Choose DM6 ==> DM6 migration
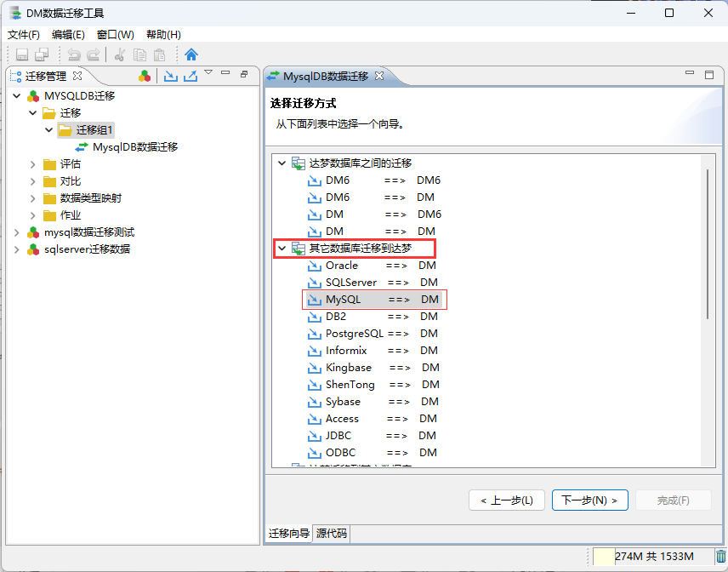The image size is (728, 572). [373, 180]
